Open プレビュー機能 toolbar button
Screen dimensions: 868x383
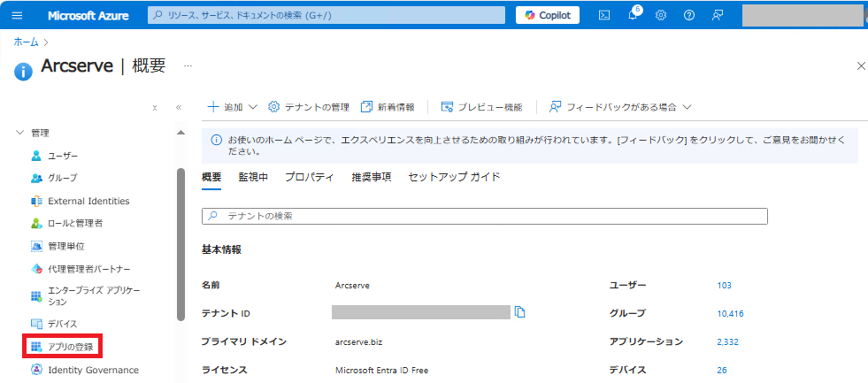pyautogui.click(x=481, y=107)
